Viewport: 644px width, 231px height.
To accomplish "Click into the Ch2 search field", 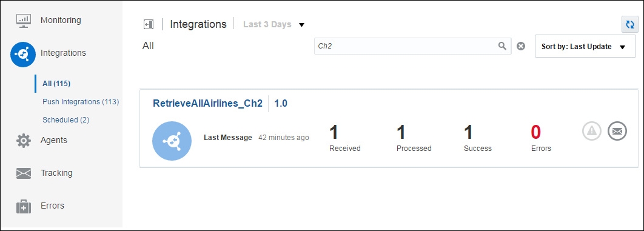I will (x=407, y=46).
